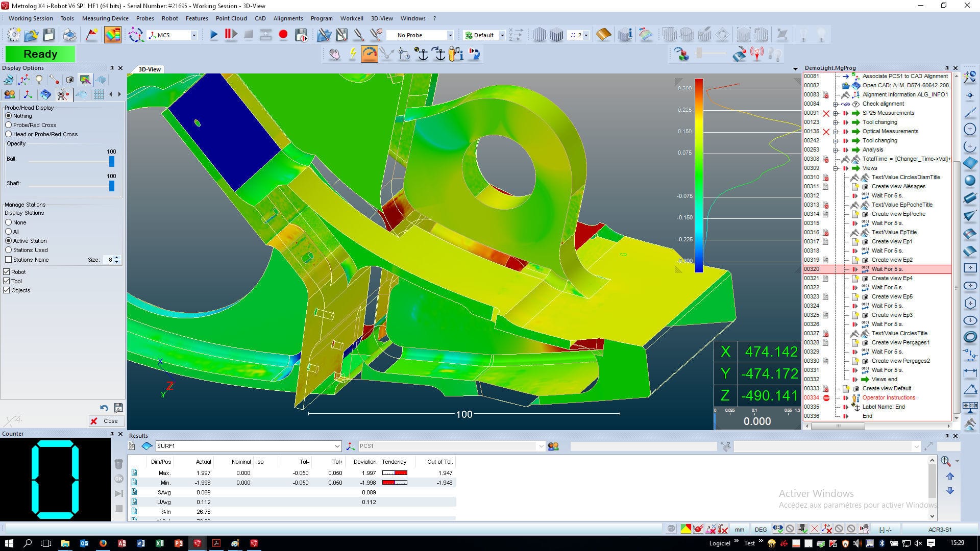Click the Print icon in main toolbar
This screenshot has width=980, height=551.
pyautogui.click(x=70, y=35)
